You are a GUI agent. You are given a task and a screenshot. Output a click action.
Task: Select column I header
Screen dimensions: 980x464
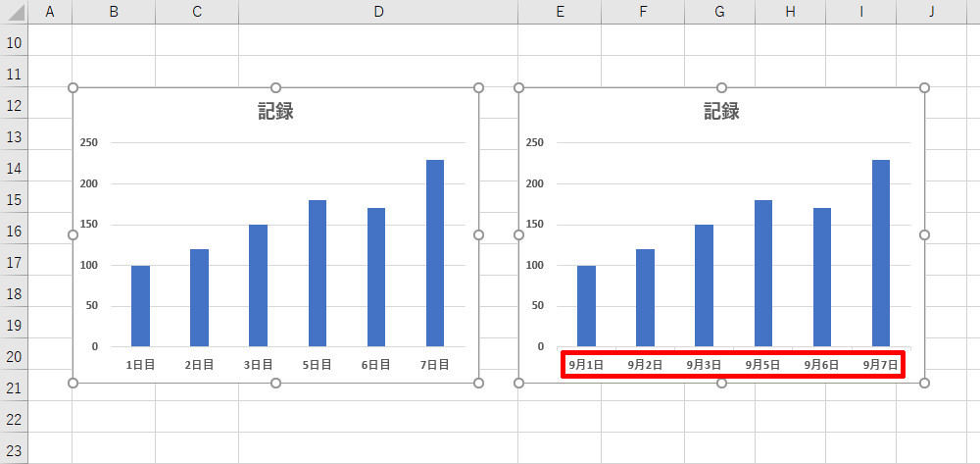tap(861, 12)
